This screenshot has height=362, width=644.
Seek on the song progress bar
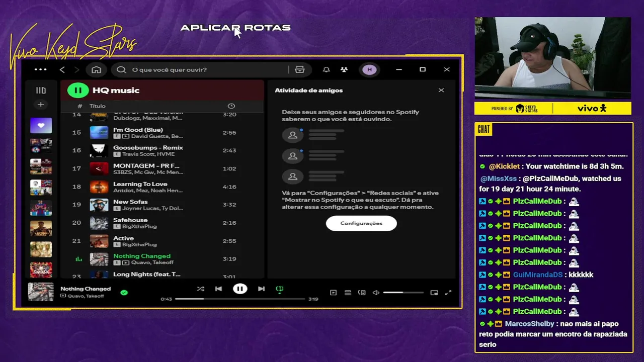point(240,299)
